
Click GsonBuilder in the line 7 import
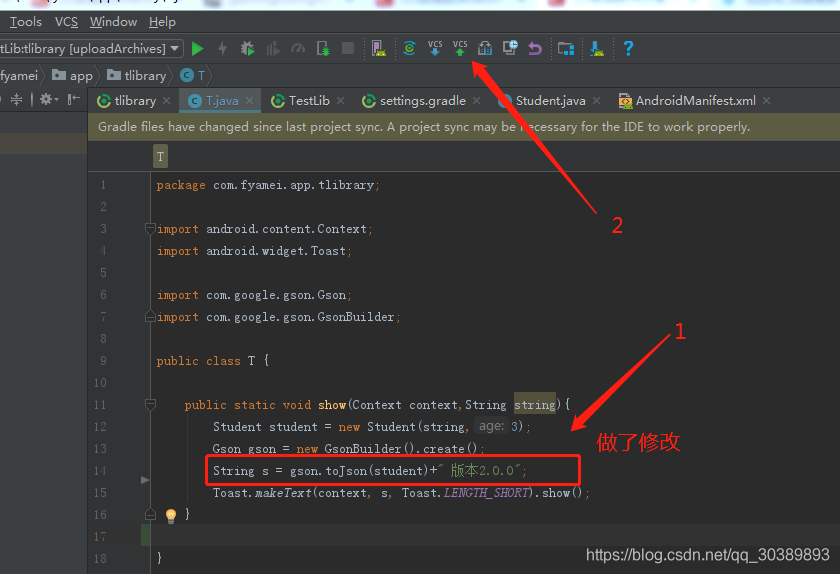coord(356,317)
